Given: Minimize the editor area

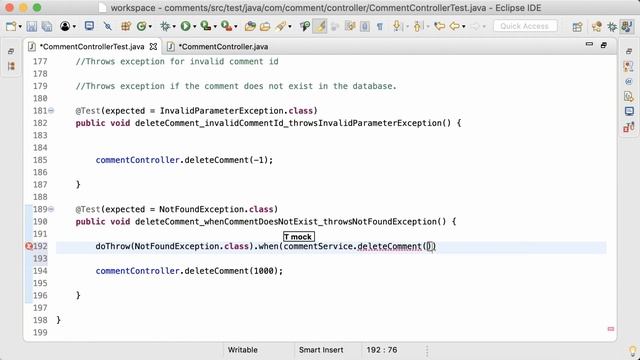Looking at the screenshot, I should (x=589, y=44).
